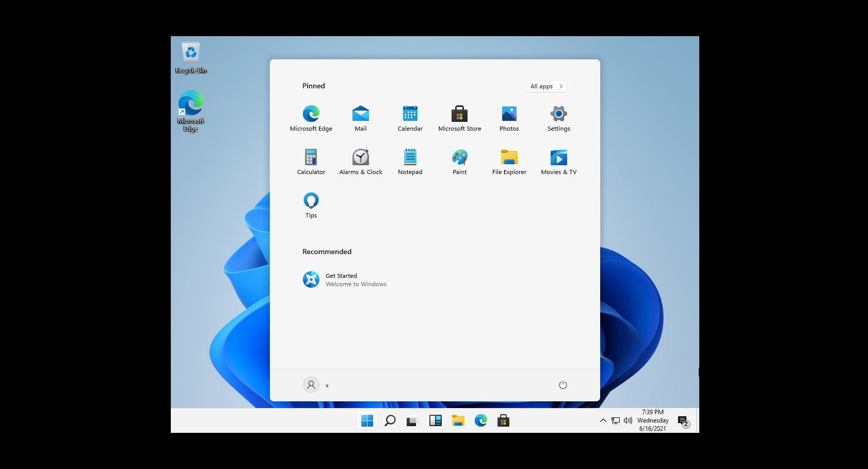Open the user account menu for x
This screenshot has width=868, height=469.
(x=316, y=385)
